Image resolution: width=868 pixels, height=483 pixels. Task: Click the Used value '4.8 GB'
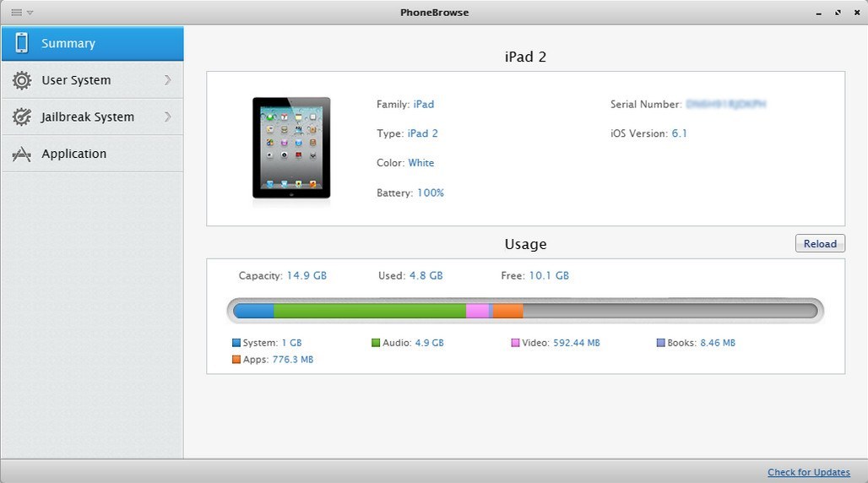coord(426,276)
